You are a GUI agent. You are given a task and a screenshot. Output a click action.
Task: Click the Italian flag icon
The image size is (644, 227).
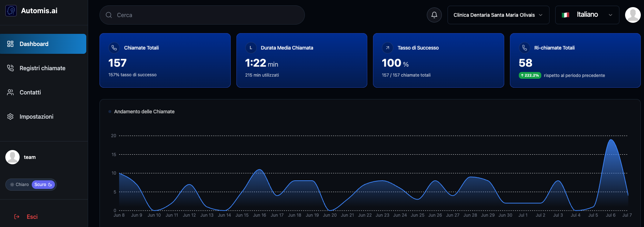click(x=566, y=15)
